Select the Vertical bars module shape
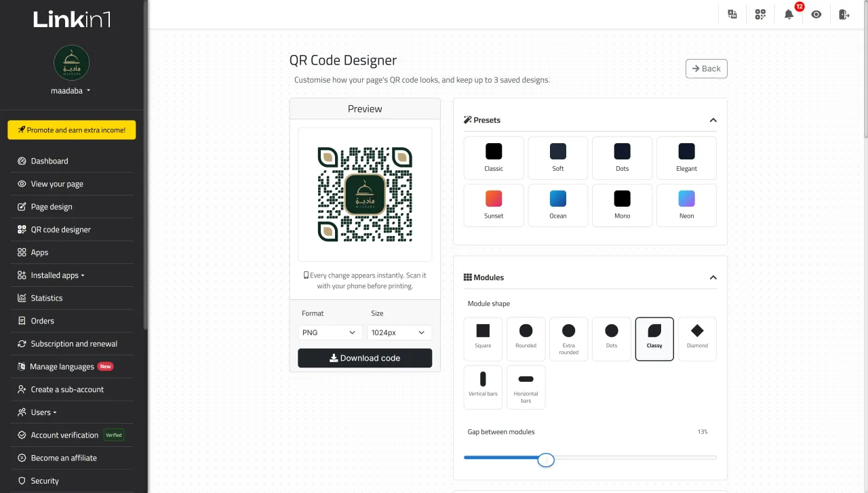The height and width of the screenshot is (493, 868). 483,387
